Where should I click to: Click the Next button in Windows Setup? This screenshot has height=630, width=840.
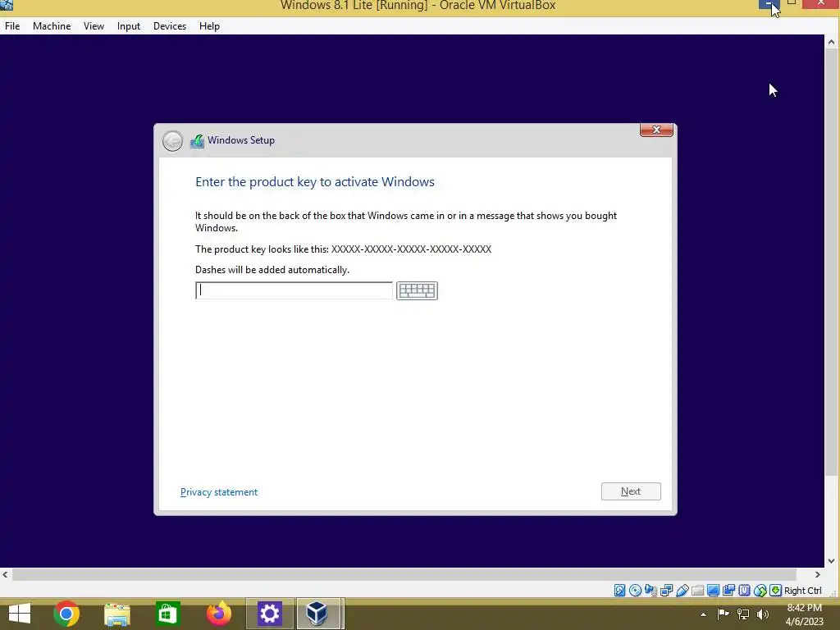coord(631,491)
